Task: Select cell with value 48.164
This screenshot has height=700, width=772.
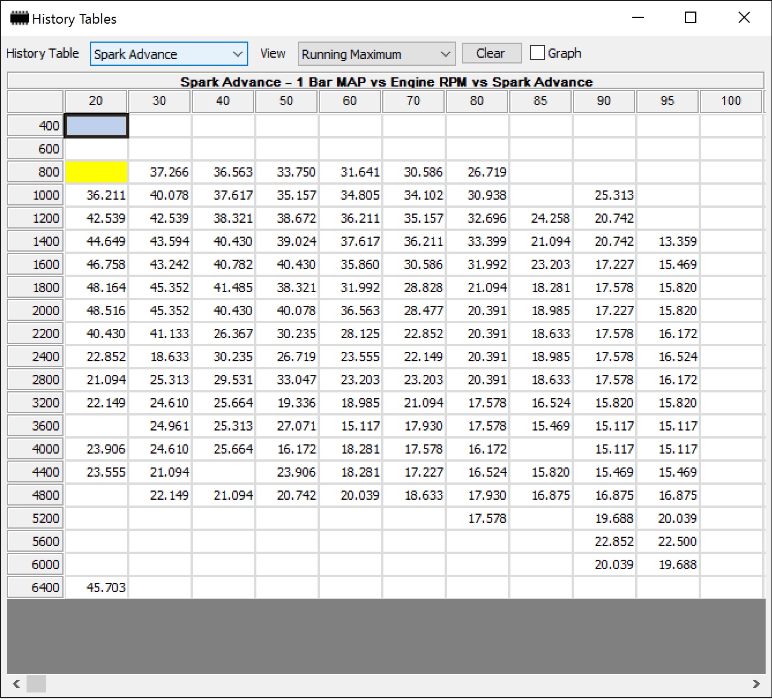Action: tap(96, 287)
